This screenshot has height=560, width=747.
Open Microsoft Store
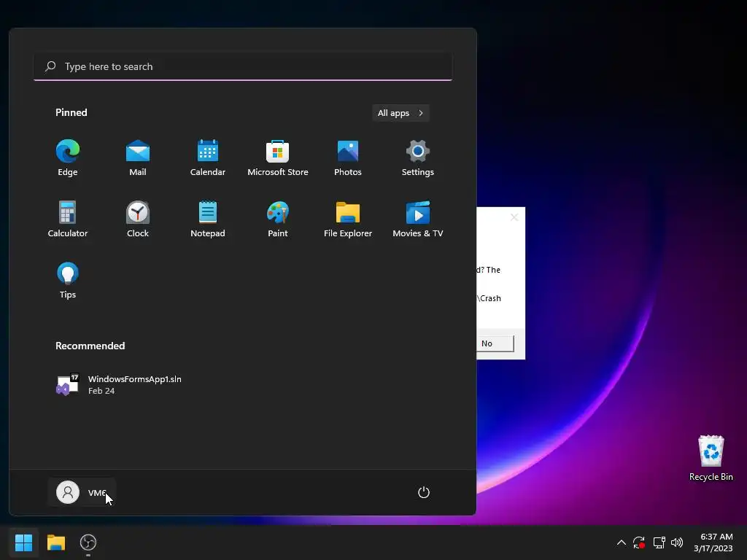[278, 158]
